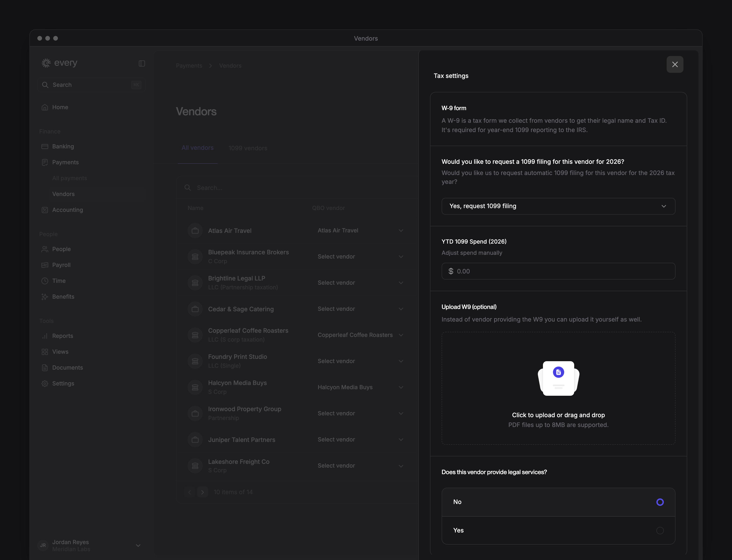
Task: Select Yes for legal services
Action: tap(558, 530)
